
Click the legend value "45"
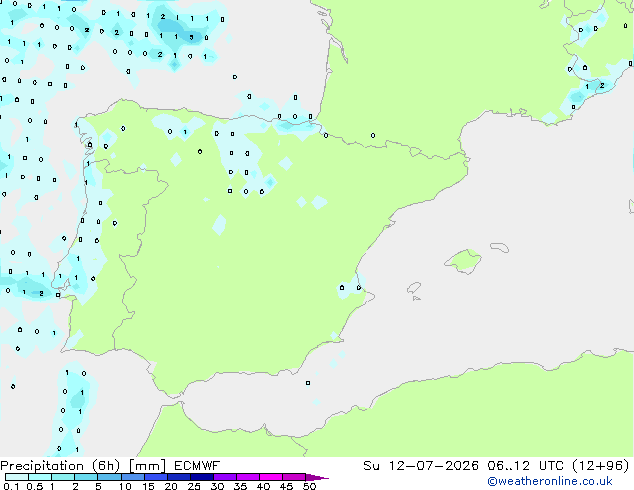286,486
